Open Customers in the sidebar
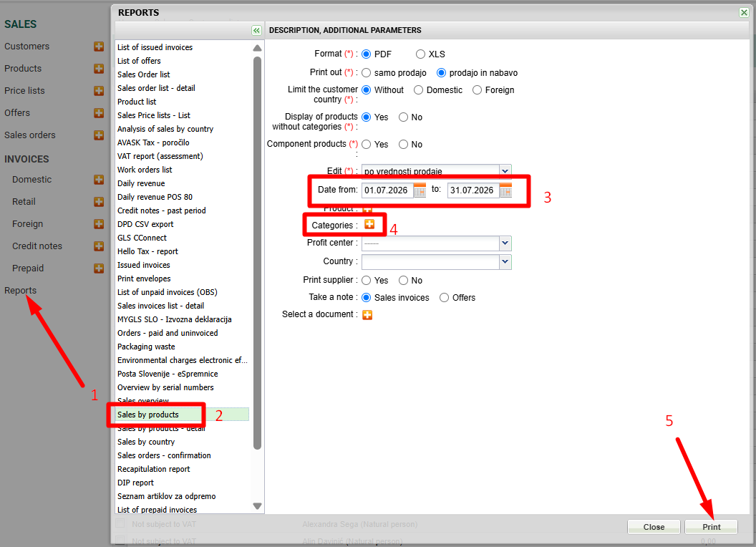 coord(27,47)
